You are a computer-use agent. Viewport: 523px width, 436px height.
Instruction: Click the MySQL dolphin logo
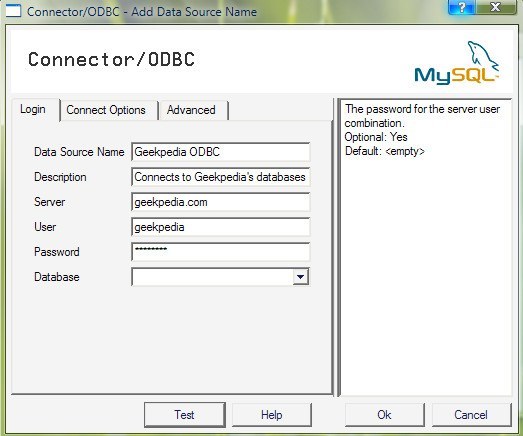point(457,63)
